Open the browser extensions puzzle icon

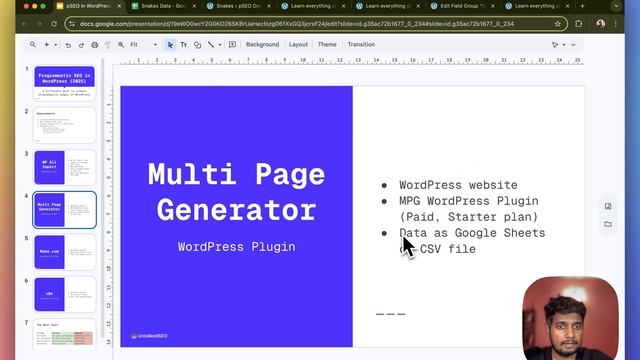(578, 24)
